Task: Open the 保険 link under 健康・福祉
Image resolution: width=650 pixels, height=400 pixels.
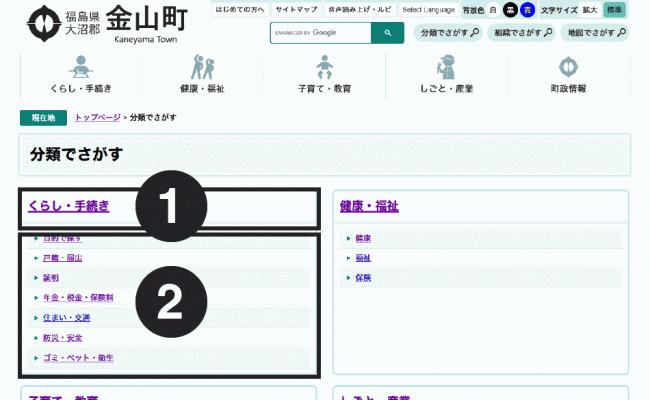Action: 363,278
